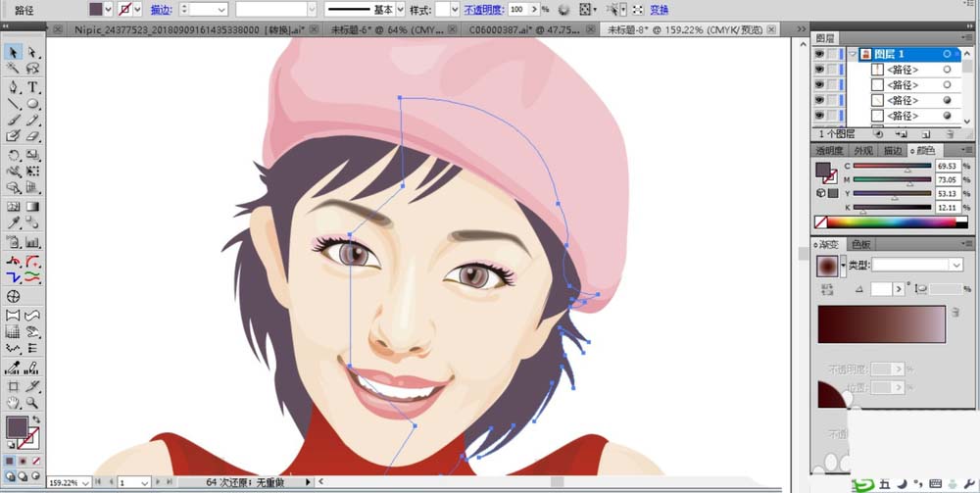Click the CMYK color spectrum bar
Image resolution: width=980 pixels, height=493 pixels.
892,222
